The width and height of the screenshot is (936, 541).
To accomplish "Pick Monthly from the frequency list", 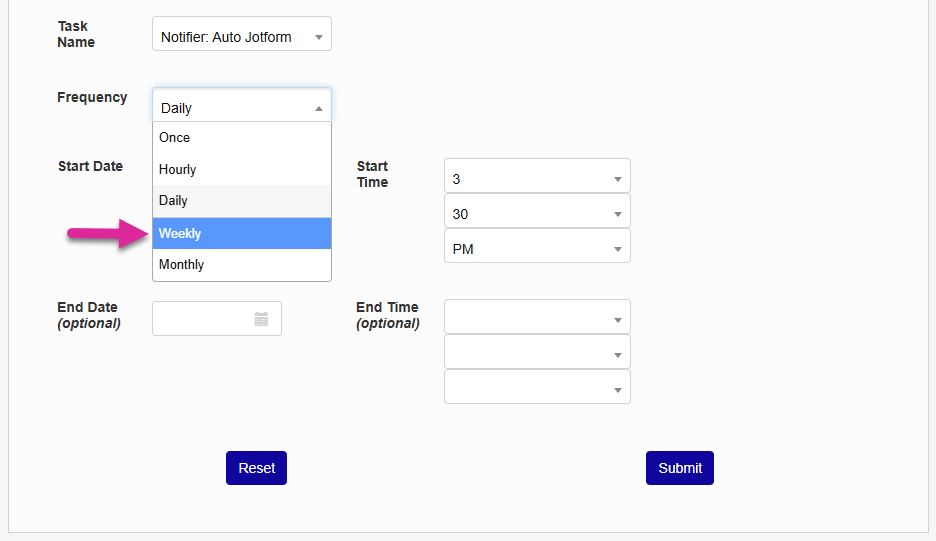I will (242, 265).
